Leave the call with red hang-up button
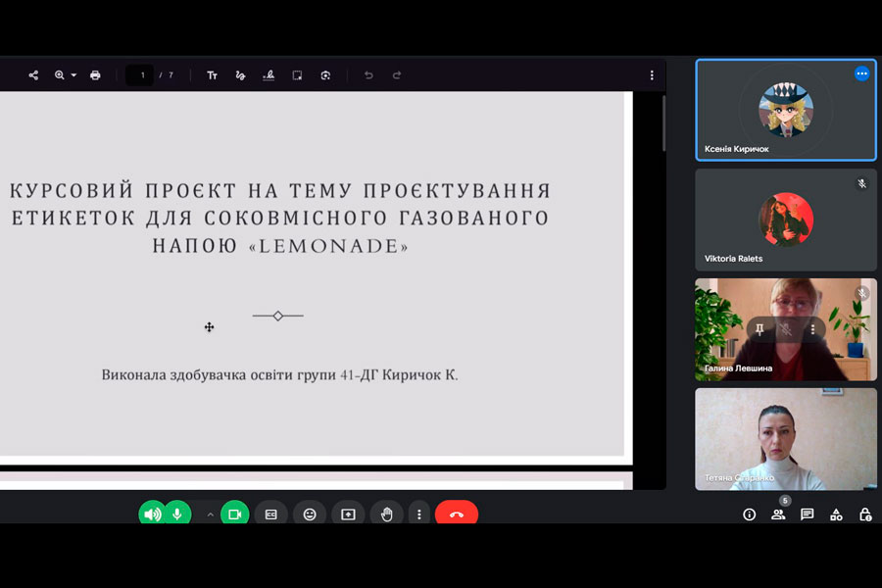The image size is (882, 588). 456,514
